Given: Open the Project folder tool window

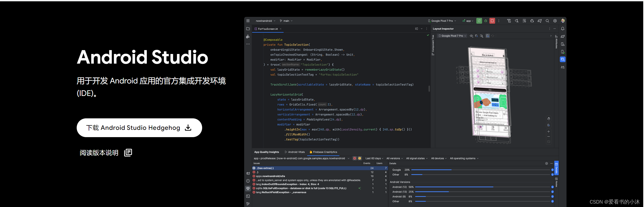Looking at the screenshot, I should 248,29.
